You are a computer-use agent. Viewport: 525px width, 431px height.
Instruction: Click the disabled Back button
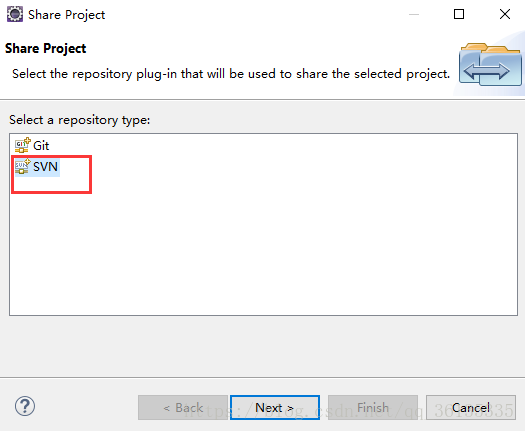point(183,408)
